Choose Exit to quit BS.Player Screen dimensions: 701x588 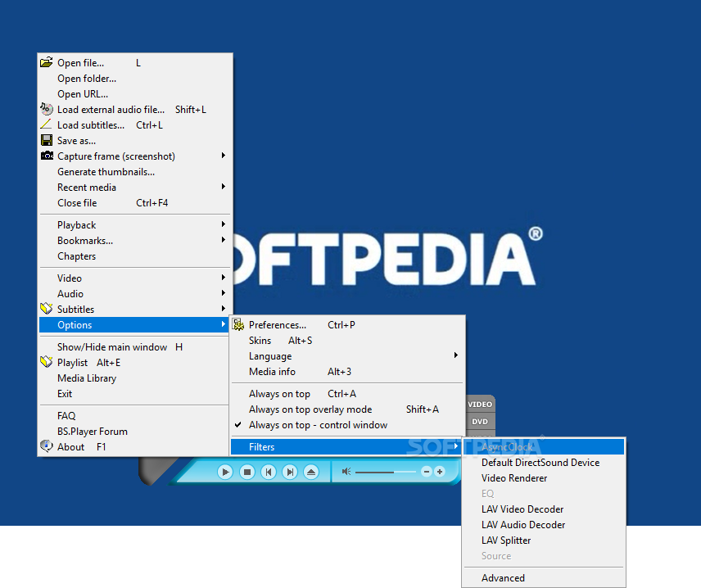tap(135, 394)
